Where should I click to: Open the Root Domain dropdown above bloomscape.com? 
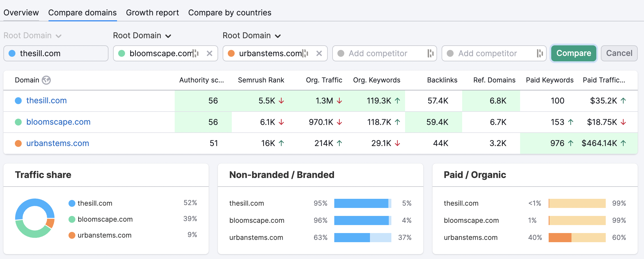coord(142,35)
